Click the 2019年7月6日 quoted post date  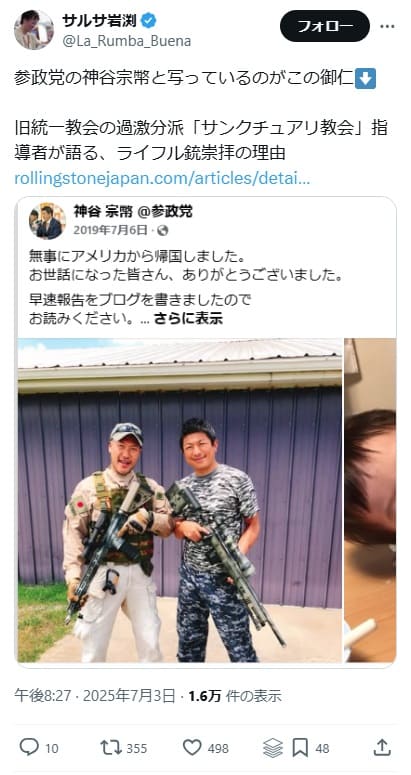[x=111, y=230]
